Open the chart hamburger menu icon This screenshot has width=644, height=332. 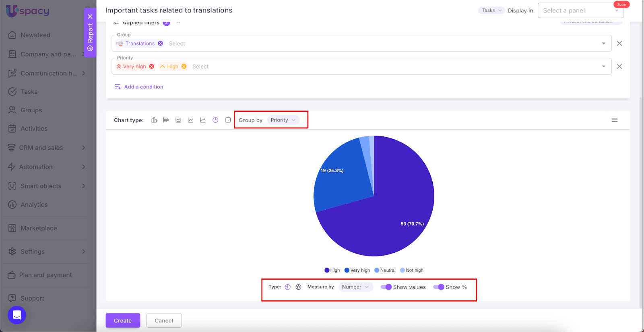coord(614,120)
